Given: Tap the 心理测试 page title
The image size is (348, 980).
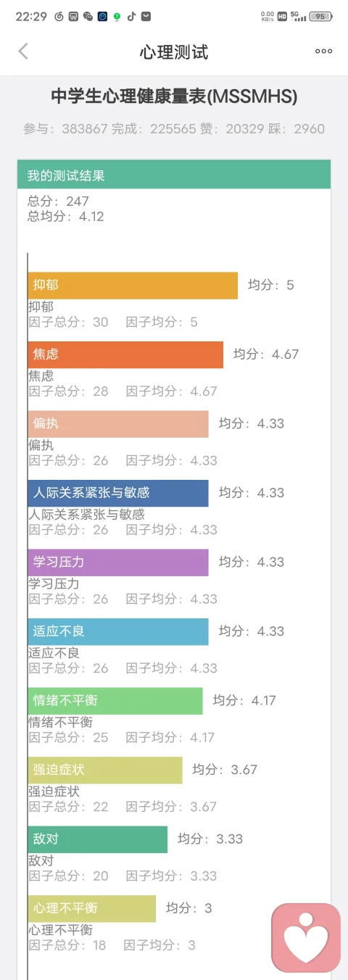Looking at the screenshot, I should pos(174,51).
